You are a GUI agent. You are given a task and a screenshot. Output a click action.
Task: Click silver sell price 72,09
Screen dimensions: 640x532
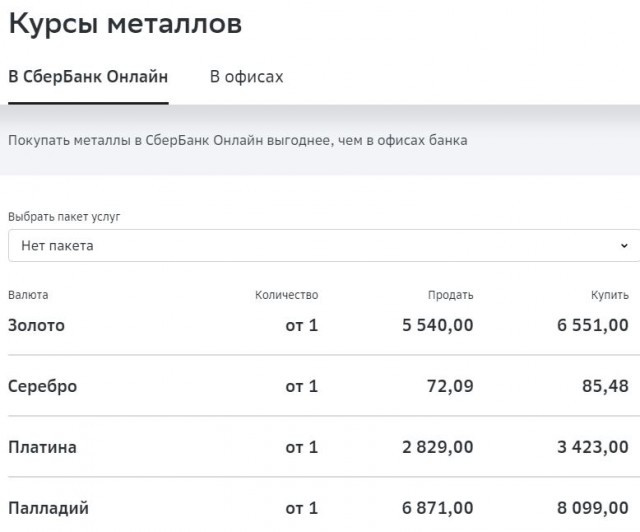pos(450,386)
